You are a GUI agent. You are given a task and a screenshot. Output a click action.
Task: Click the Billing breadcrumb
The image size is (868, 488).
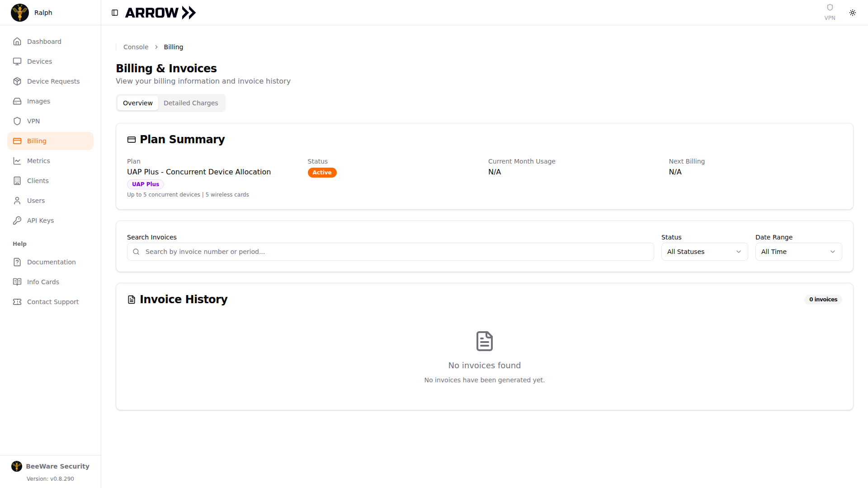[x=174, y=47]
